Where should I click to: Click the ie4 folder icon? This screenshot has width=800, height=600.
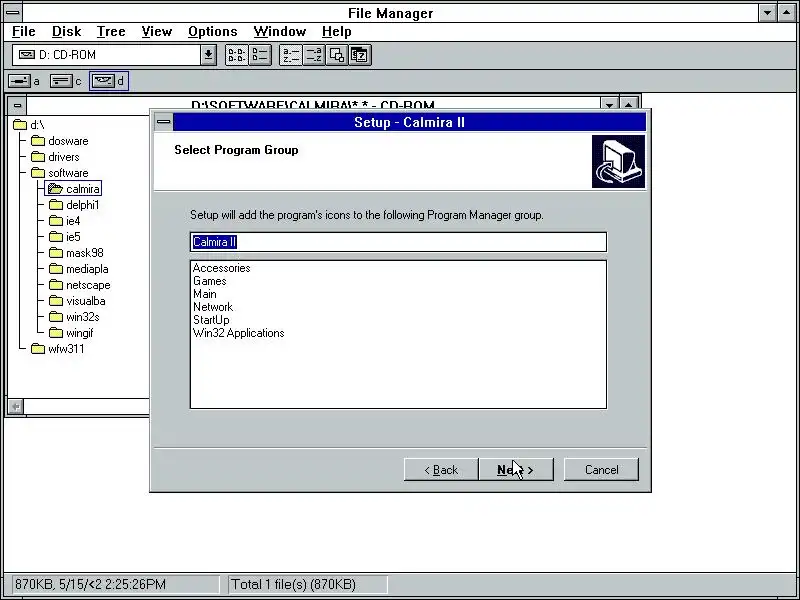56,221
